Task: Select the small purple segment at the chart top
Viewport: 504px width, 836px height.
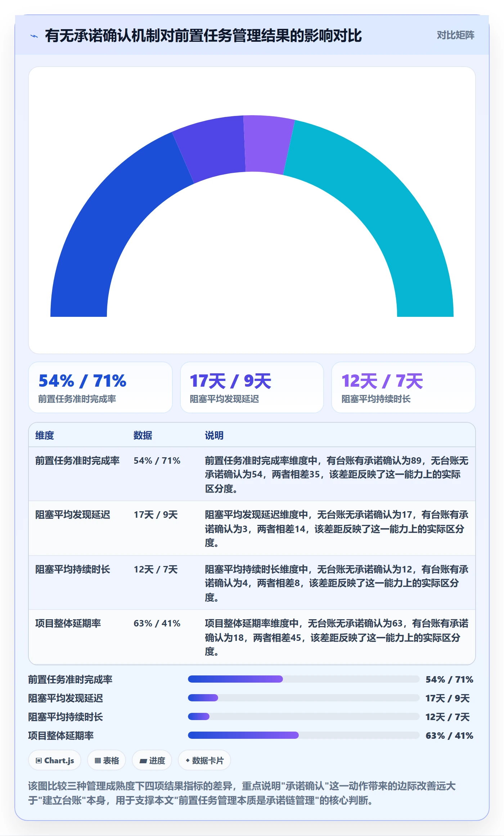Action: (268, 144)
